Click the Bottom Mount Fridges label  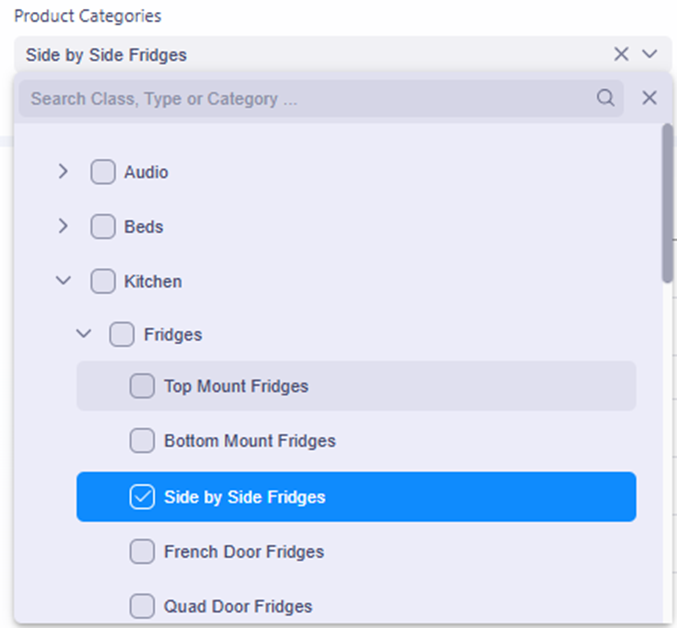click(249, 441)
